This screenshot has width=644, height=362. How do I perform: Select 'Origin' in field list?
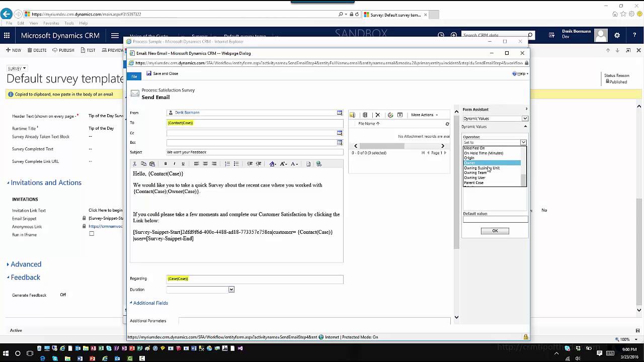click(469, 158)
